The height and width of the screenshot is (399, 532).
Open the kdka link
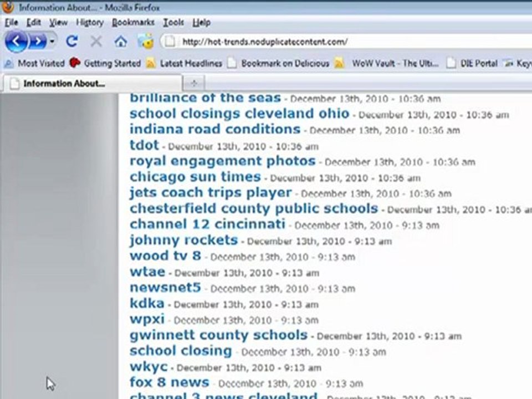click(147, 303)
